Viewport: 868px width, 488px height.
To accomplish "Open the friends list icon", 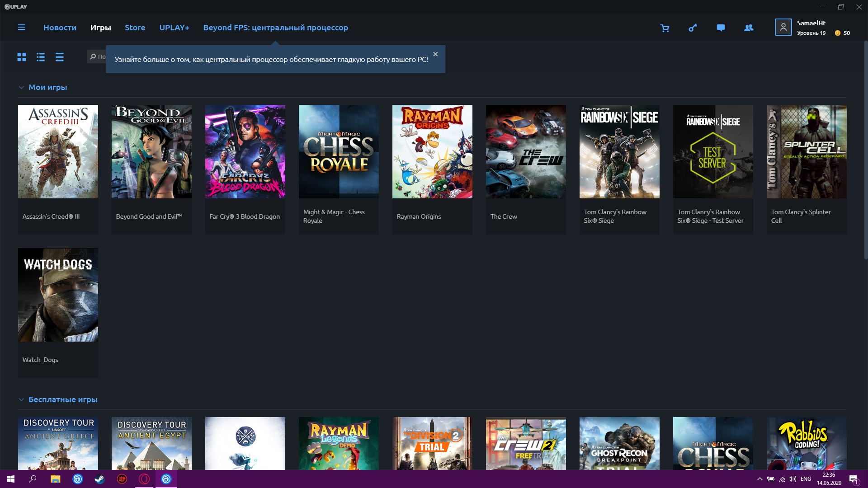I will tap(749, 28).
